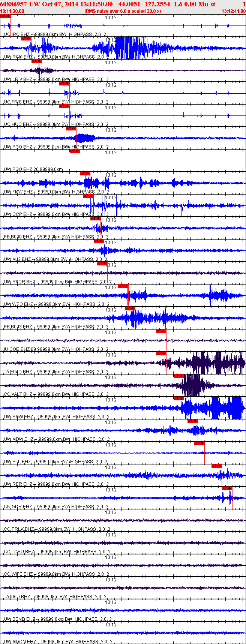Select the red pick marker on UW RER trace

(x=217, y=466)
